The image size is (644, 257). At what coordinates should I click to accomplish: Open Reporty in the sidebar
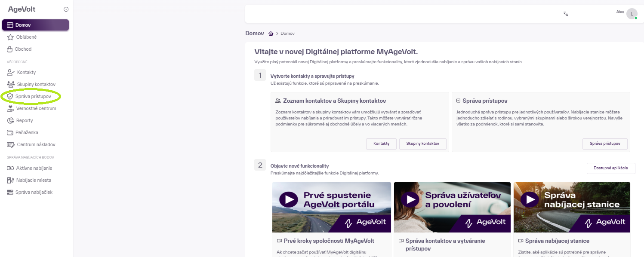(35, 120)
